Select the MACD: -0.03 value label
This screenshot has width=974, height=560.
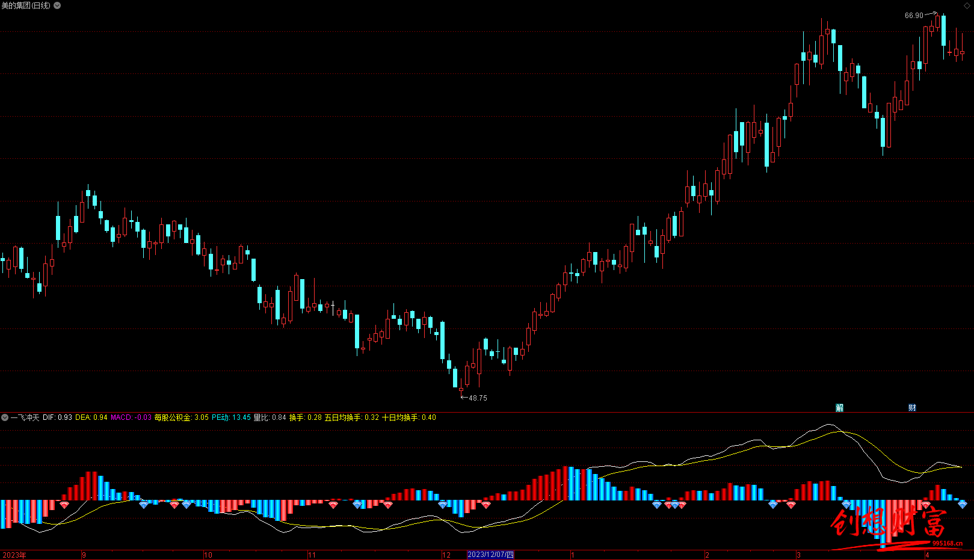pyautogui.click(x=131, y=417)
